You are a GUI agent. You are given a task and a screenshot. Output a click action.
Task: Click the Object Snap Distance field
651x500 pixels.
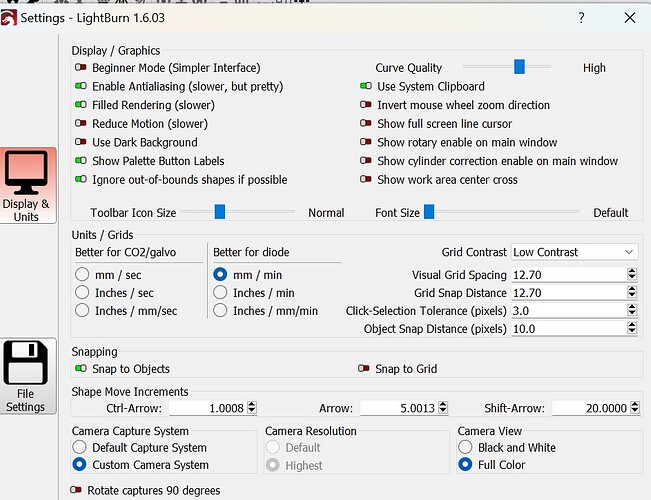569,328
